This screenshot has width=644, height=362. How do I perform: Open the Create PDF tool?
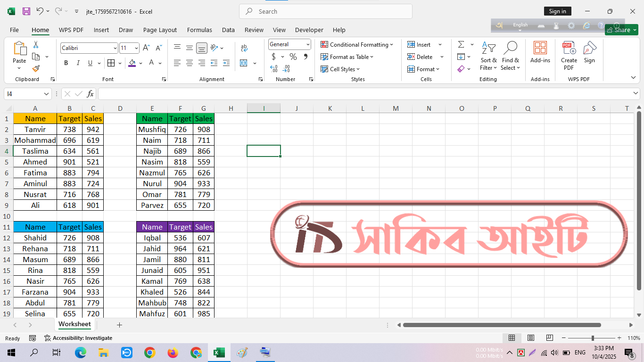[x=569, y=56]
